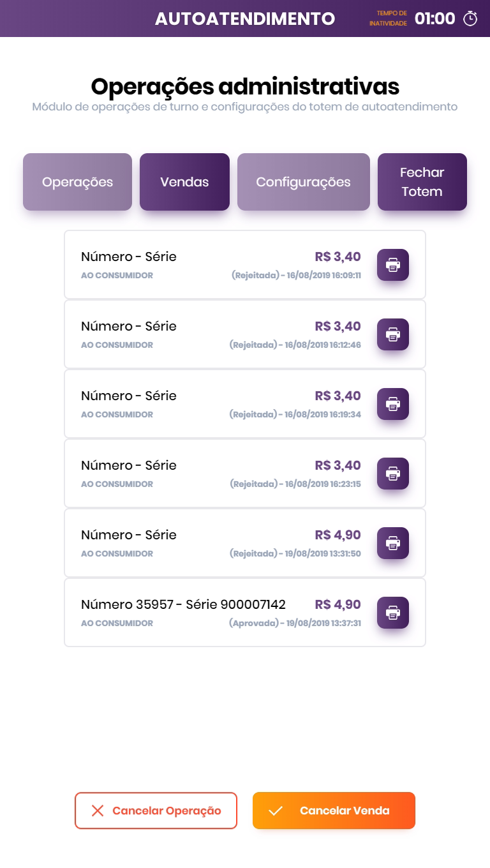The height and width of the screenshot is (868, 490).
Task: Go to the Configurações tab
Action: [303, 182]
